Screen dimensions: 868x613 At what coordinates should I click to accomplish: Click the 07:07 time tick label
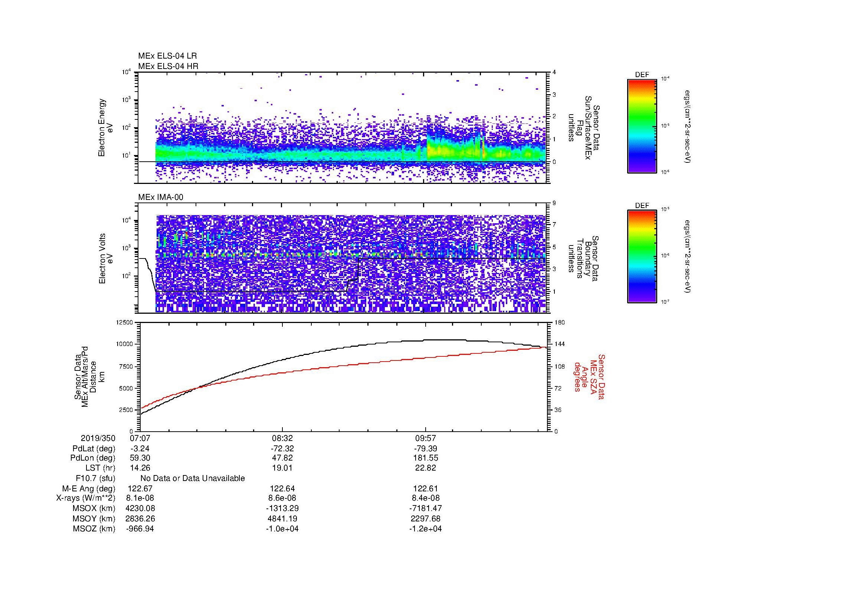pyautogui.click(x=140, y=438)
